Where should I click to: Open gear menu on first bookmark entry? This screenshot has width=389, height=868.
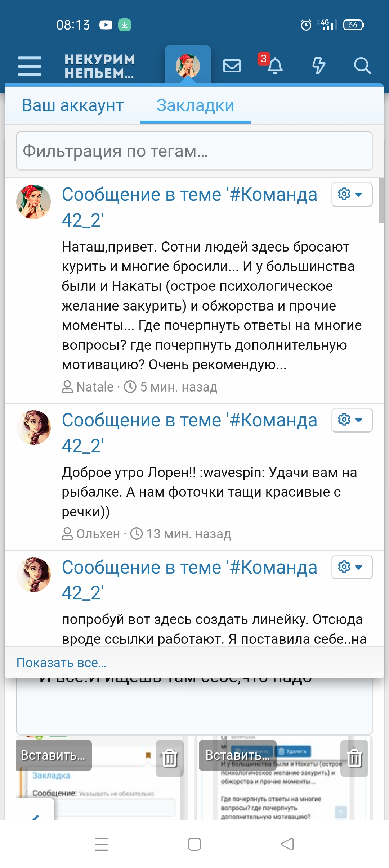(351, 194)
